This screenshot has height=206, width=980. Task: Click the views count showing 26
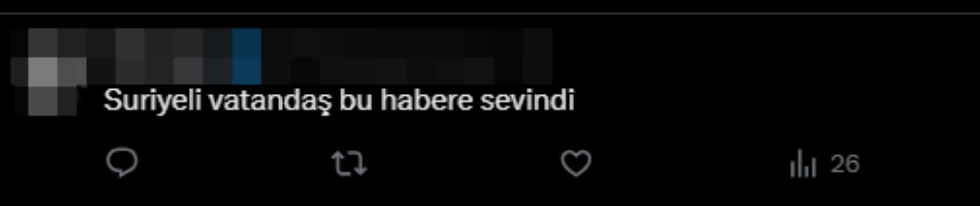pyautogui.click(x=845, y=164)
